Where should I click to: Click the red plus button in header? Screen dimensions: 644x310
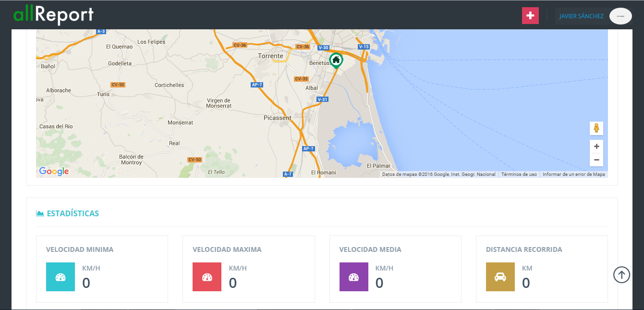[530, 16]
